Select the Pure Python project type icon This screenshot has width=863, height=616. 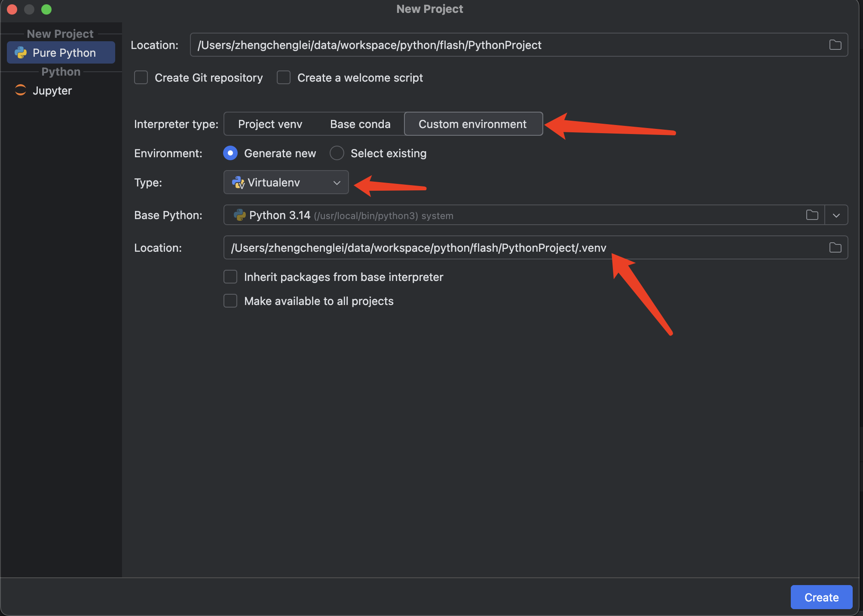20,52
